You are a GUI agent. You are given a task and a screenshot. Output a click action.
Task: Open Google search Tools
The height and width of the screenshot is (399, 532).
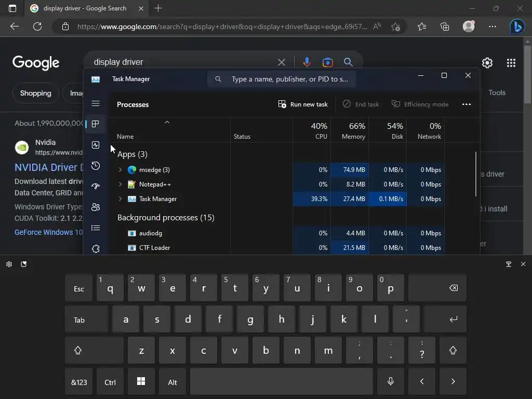pyautogui.click(x=497, y=92)
